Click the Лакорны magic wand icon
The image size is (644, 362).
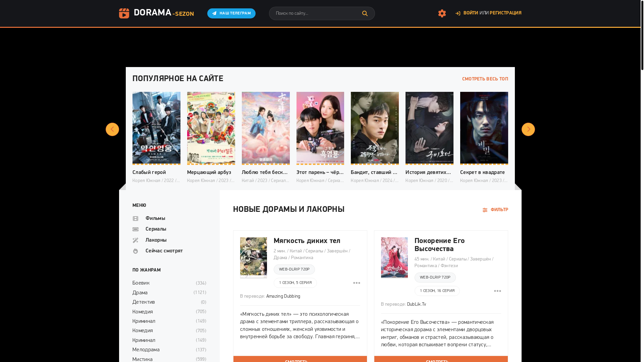pos(136,240)
